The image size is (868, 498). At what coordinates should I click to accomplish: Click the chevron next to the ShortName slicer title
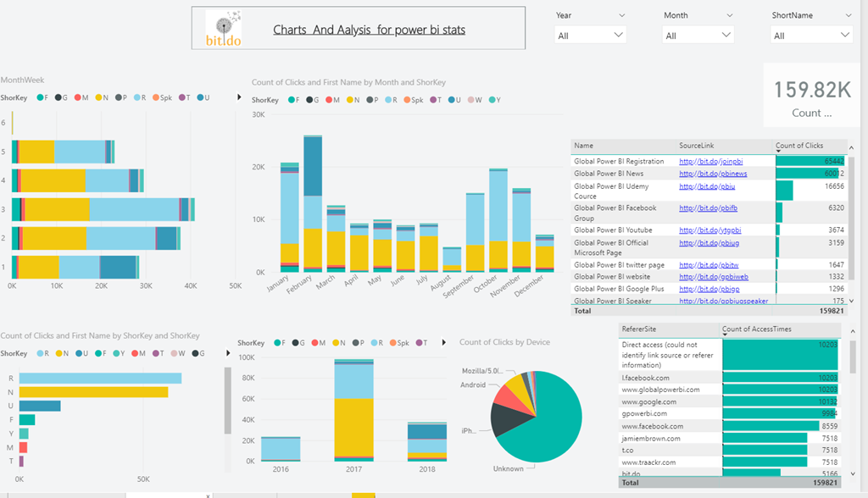847,15
